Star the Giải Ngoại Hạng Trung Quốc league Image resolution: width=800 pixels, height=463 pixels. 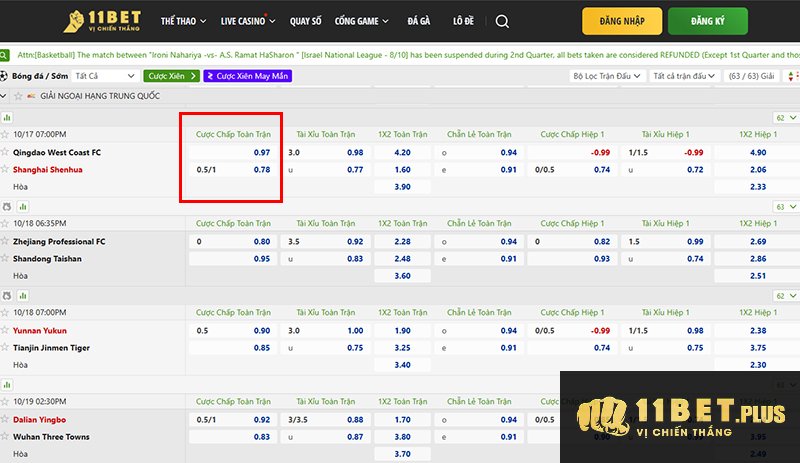(19, 95)
